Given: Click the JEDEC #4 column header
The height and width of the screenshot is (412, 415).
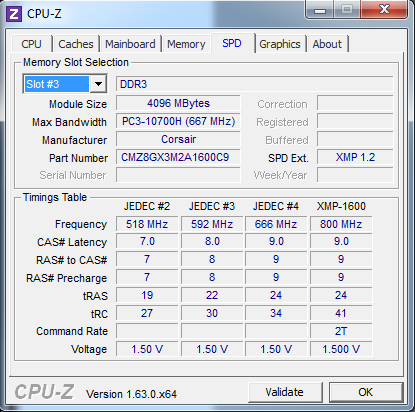Looking at the screenshot, I should [276, 206].
